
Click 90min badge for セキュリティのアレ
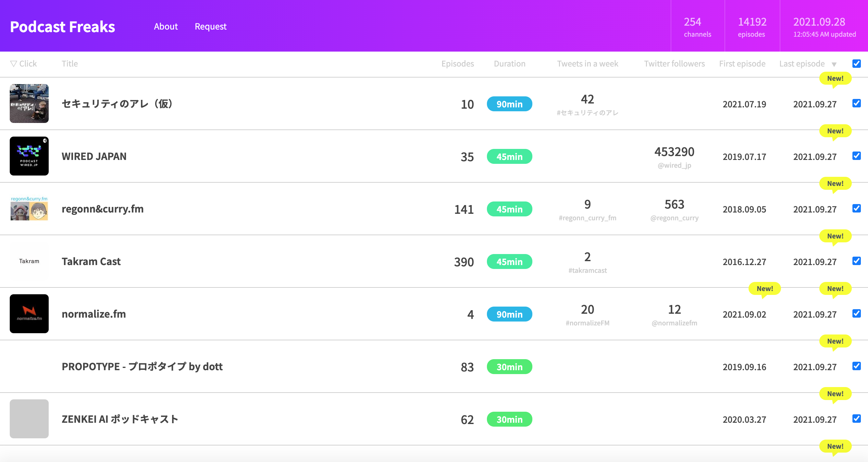coord(510,104)
